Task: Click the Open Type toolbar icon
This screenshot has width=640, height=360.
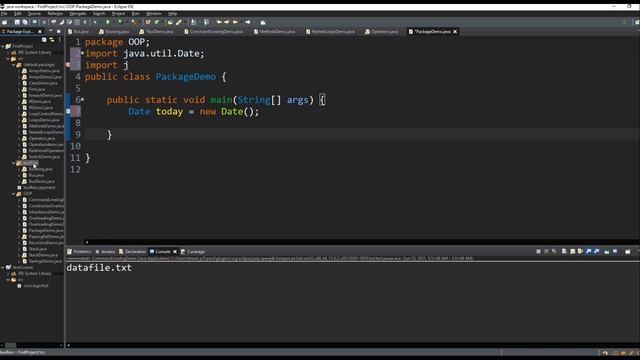Action: coord(170,22)
